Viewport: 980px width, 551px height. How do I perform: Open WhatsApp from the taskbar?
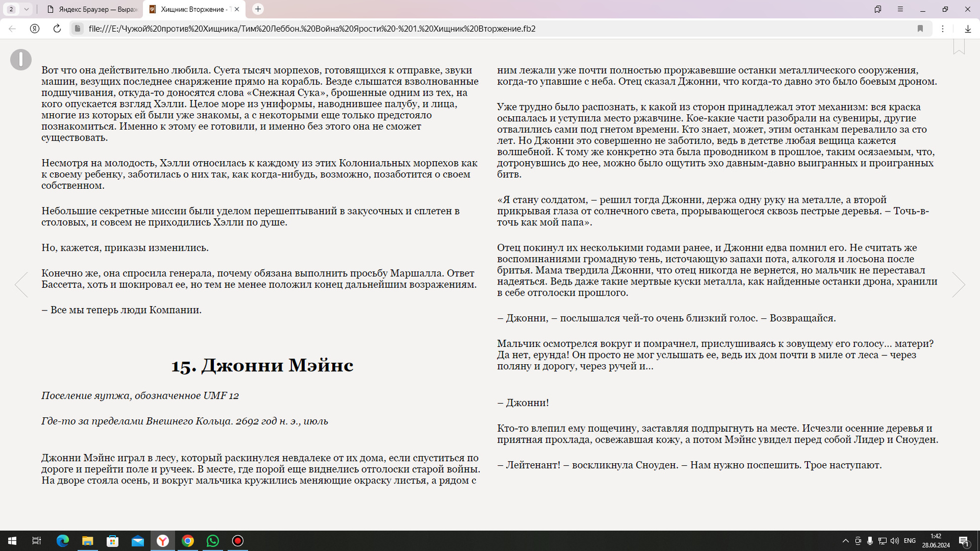click(212, 541)
